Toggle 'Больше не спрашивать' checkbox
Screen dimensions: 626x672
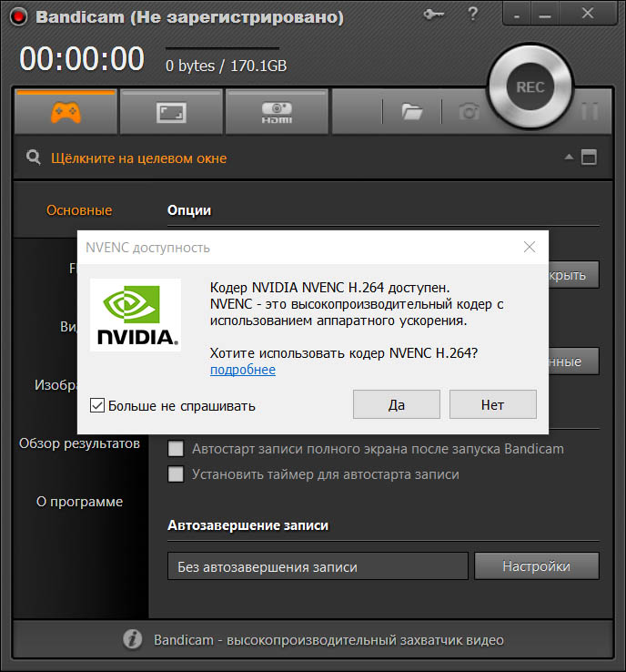pos(97,405)
